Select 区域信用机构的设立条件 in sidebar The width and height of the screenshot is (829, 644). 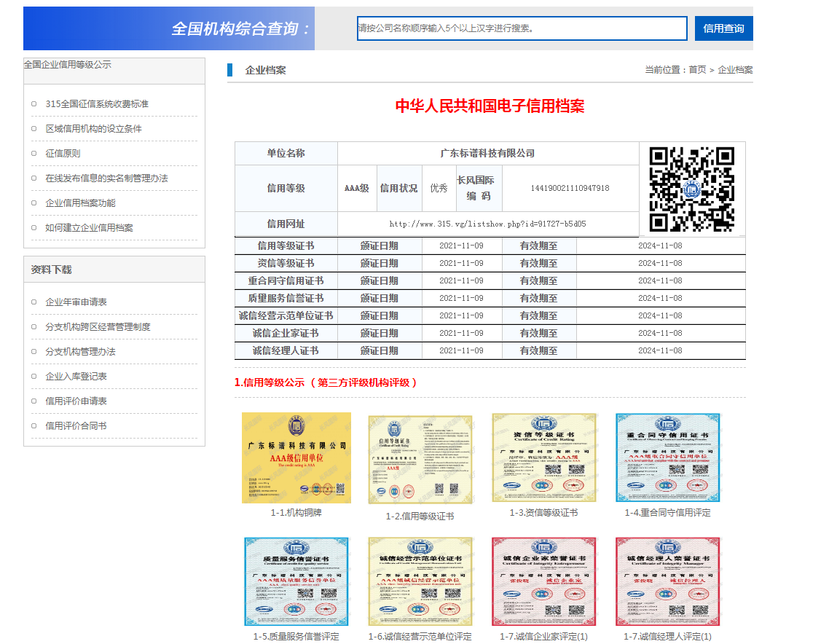point(93,129)
